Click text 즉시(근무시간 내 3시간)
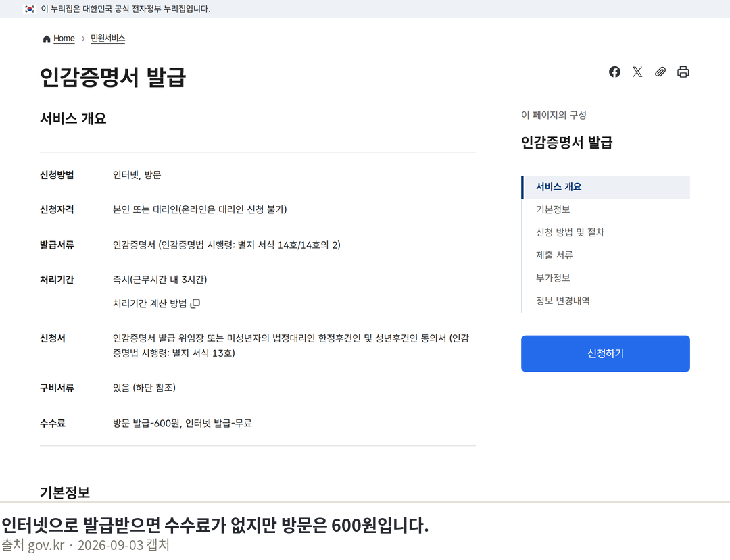730x560 pixels. coord(160,280)
